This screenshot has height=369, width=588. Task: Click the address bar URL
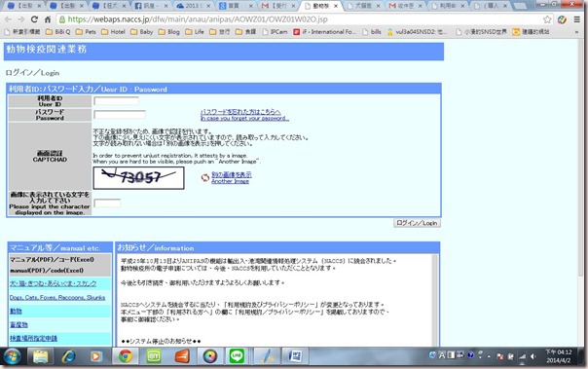click(198, 19)
